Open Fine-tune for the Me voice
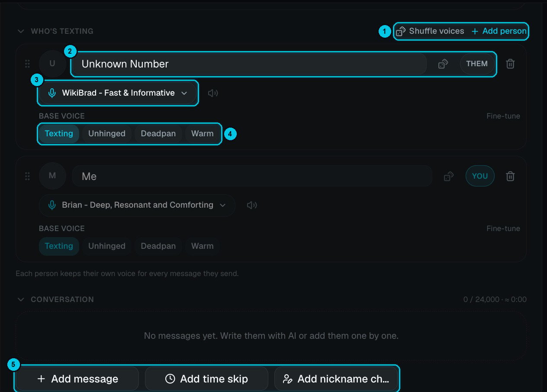 click(x=503, y=228)
